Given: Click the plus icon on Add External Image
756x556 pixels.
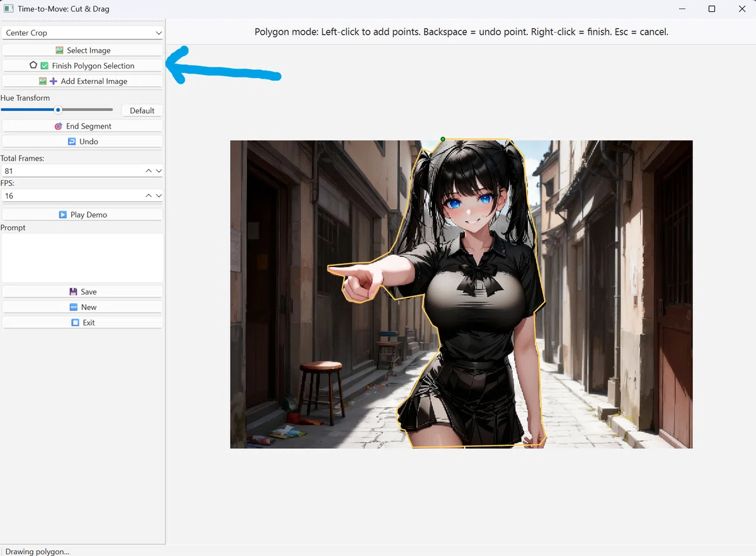Looking at the screenshot, I should (54, 81).
